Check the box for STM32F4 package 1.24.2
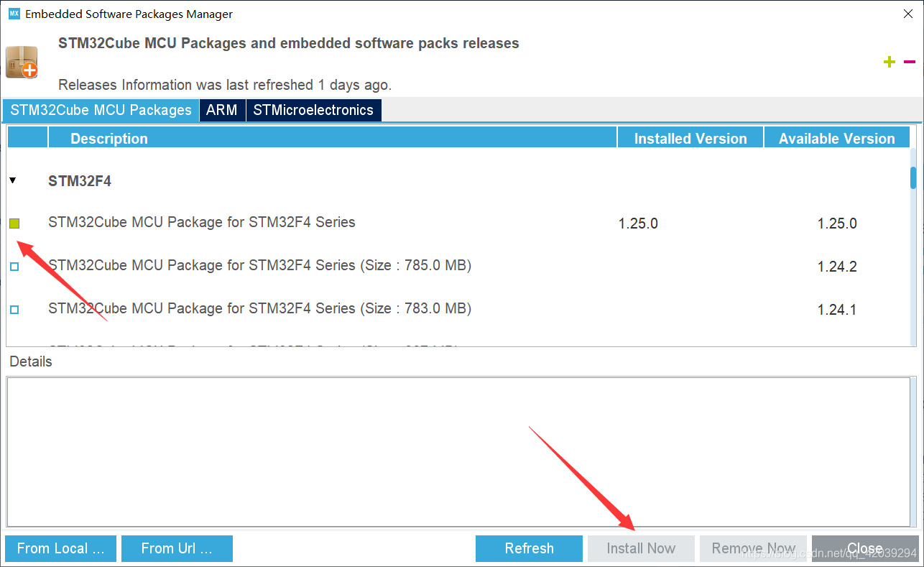The width and height of the screenshot is (924, 567). (x=14, y=267)
